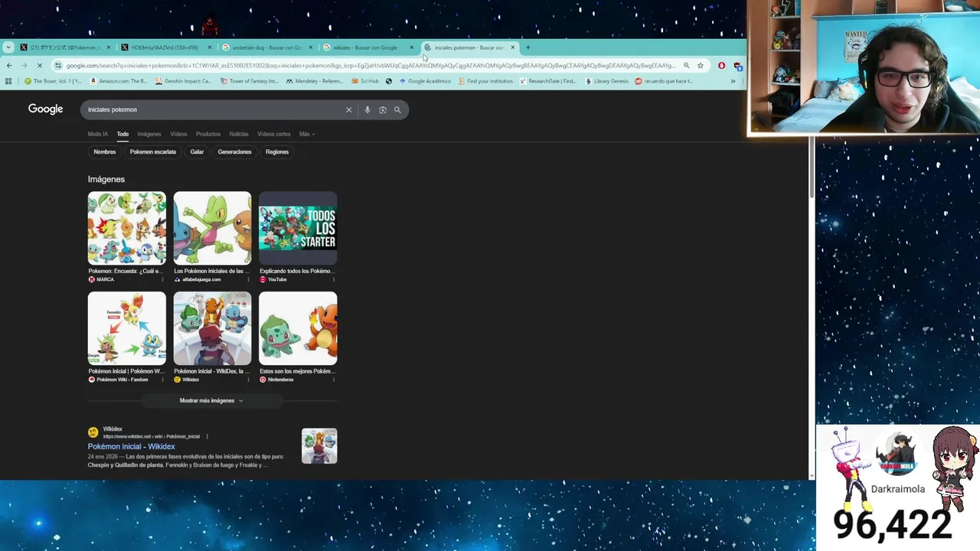
Task: Switch to Noticias results tab
Action: [239, 134]
